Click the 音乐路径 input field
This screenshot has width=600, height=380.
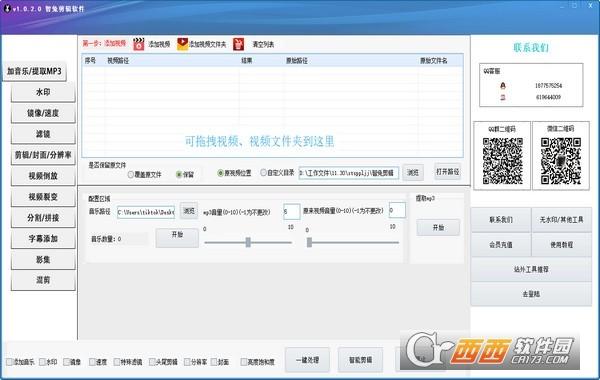tap(146, 212)
